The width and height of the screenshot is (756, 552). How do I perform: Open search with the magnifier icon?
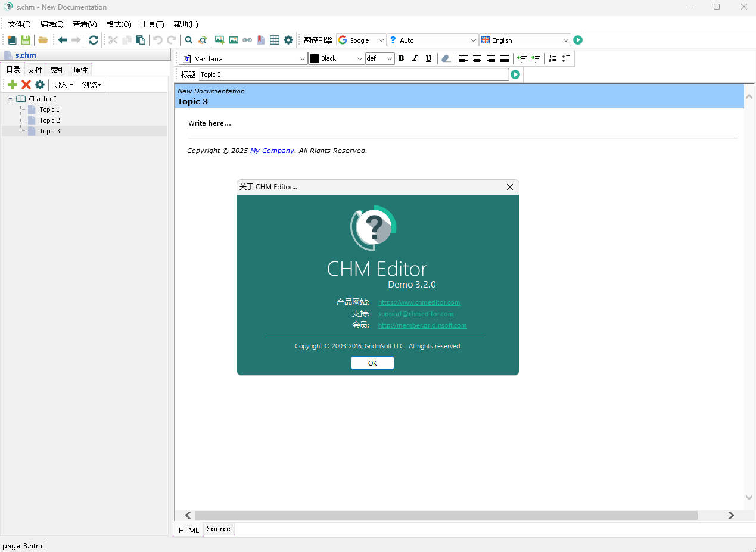(x=189, y=40)
